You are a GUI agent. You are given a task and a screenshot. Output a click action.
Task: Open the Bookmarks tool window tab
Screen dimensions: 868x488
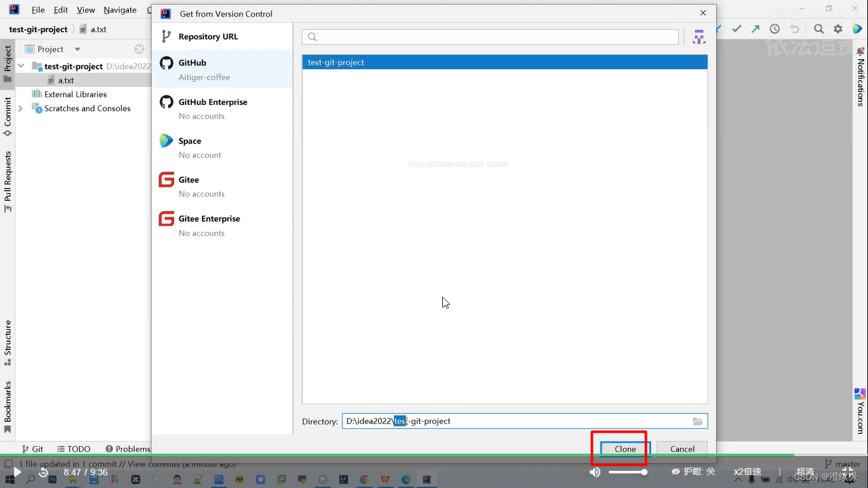point(8,407)
